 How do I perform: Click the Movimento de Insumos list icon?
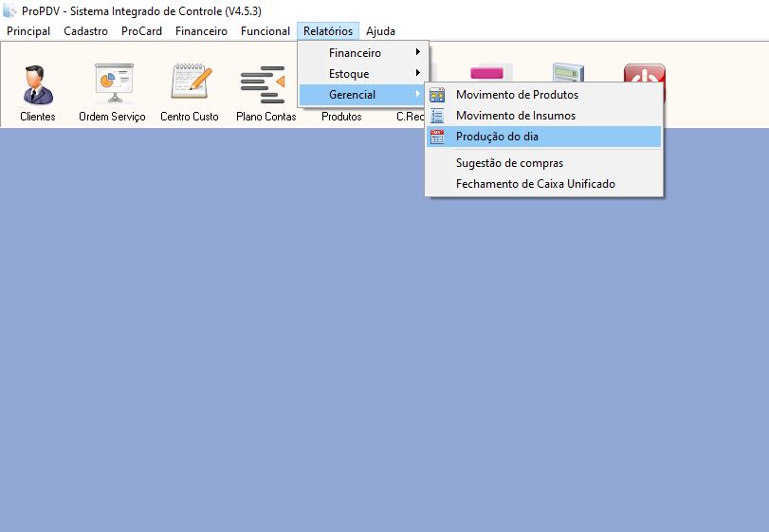pyautogui.click(x=437, y=116)
